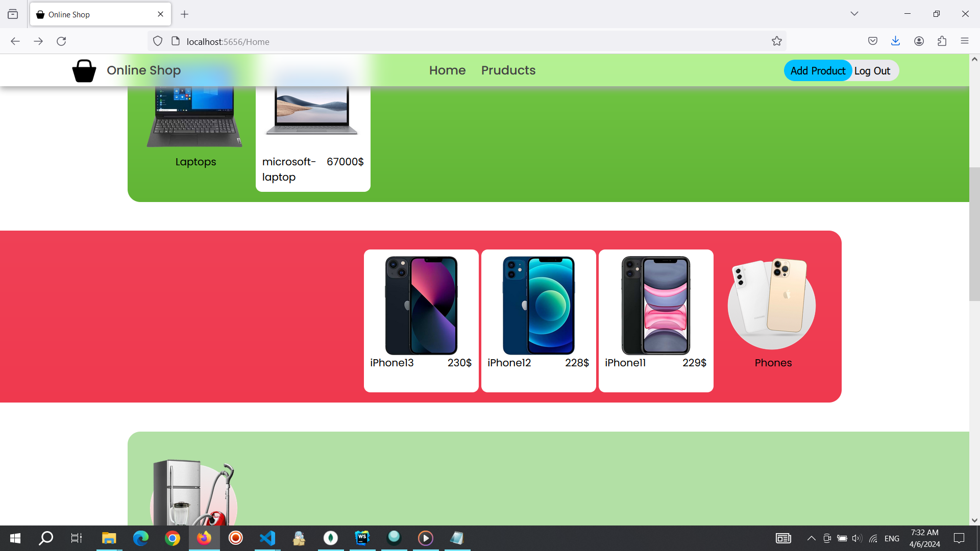980x551 pixels.
Task: Click the site shield tracking protection icon
Action: click(x=158, y=41)
